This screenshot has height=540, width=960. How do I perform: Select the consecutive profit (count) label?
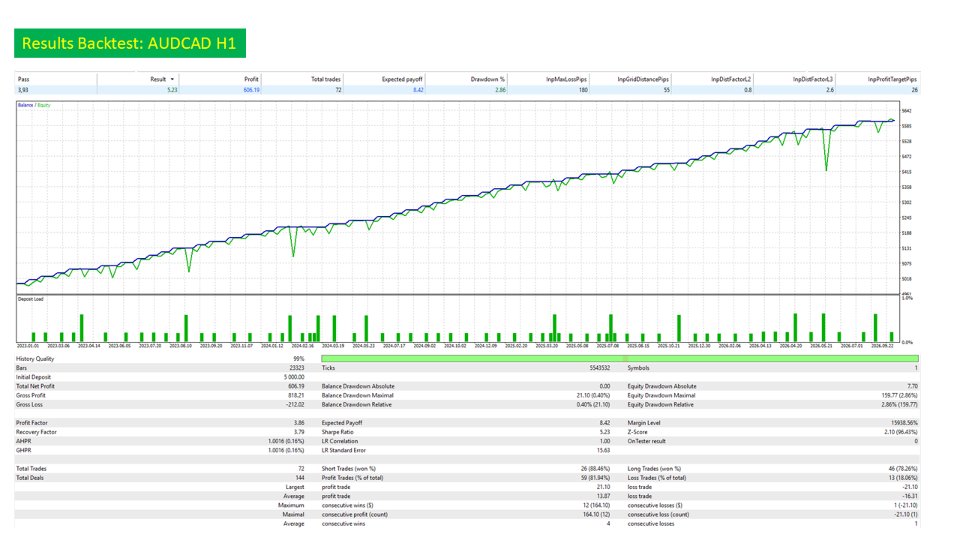(355, 515)
